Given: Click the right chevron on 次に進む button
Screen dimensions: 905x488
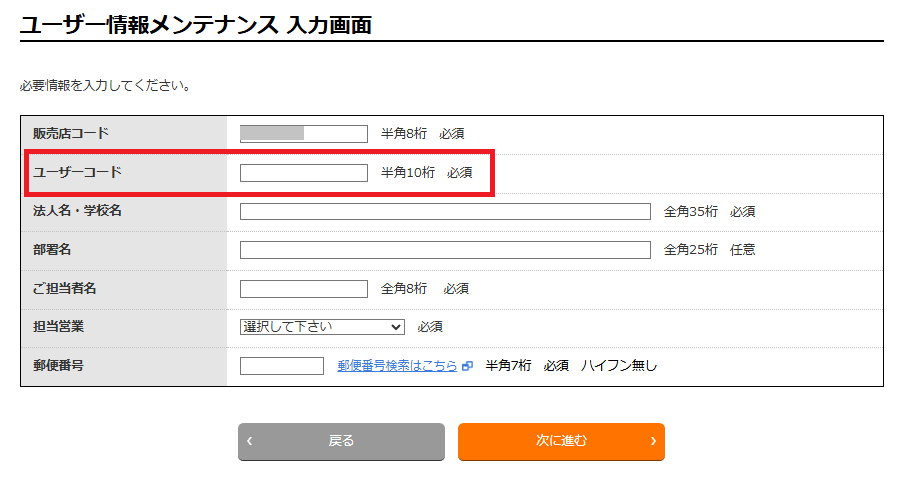Looking at the screenshot, I should (x=653, y=441).
